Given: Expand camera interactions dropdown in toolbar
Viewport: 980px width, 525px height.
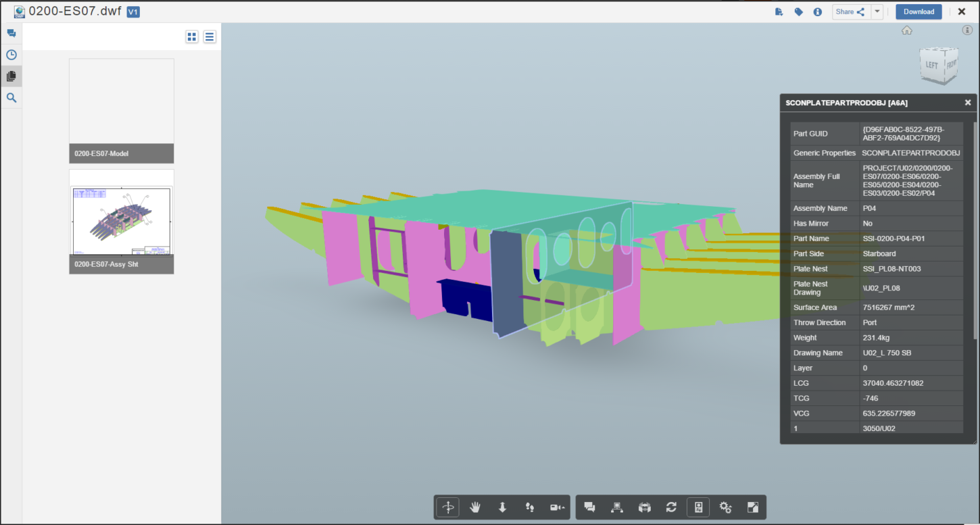Looking at the screenshot, I should [557, 507].
